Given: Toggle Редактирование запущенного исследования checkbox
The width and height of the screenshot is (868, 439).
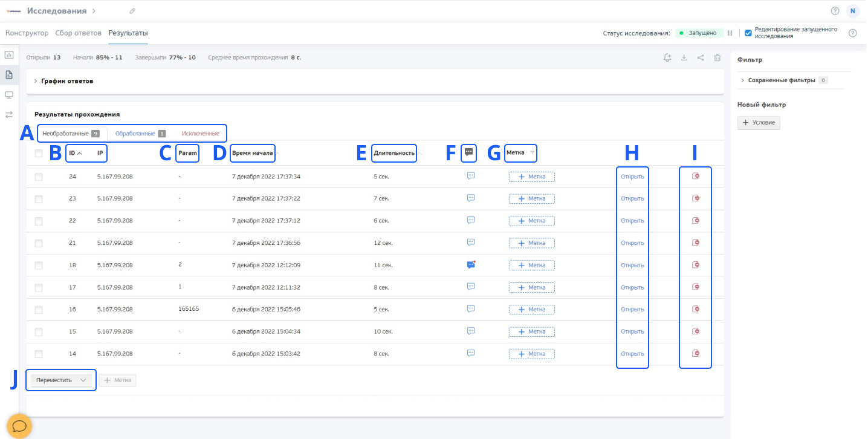Looking at the screenshot, I should [748, 33].
